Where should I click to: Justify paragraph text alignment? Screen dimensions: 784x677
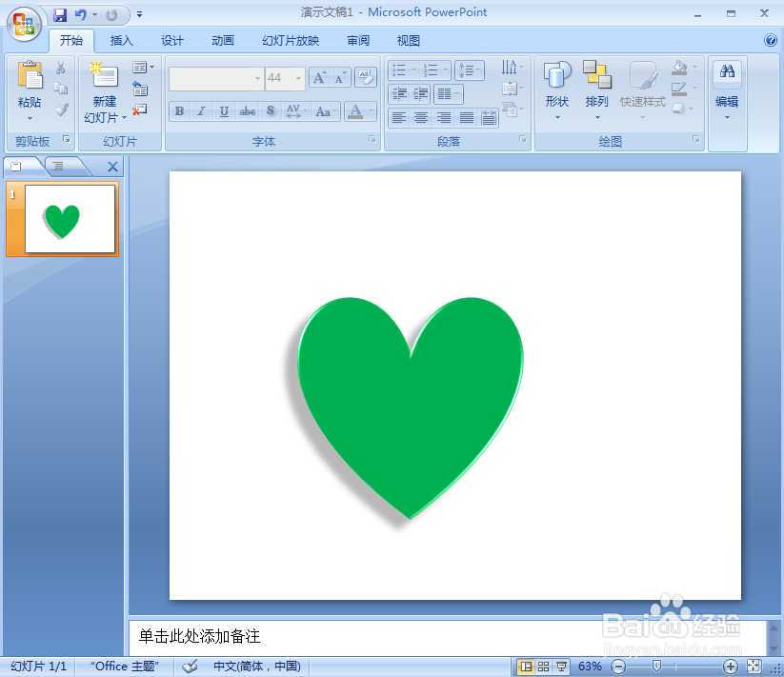pyautogui.click(x=466, y=118)
